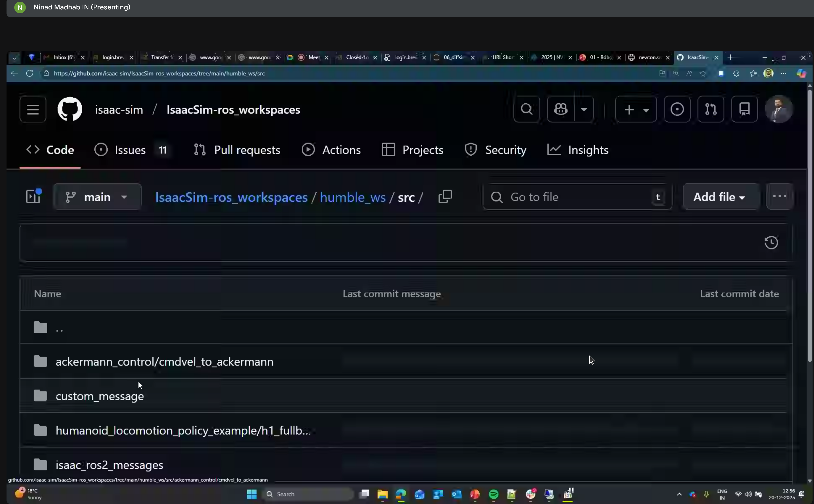Image resolution: width=814 pixels, height=504 pixels.
Task: Click the pull requests icon near the avatar
Action: (x=711, y=109)
